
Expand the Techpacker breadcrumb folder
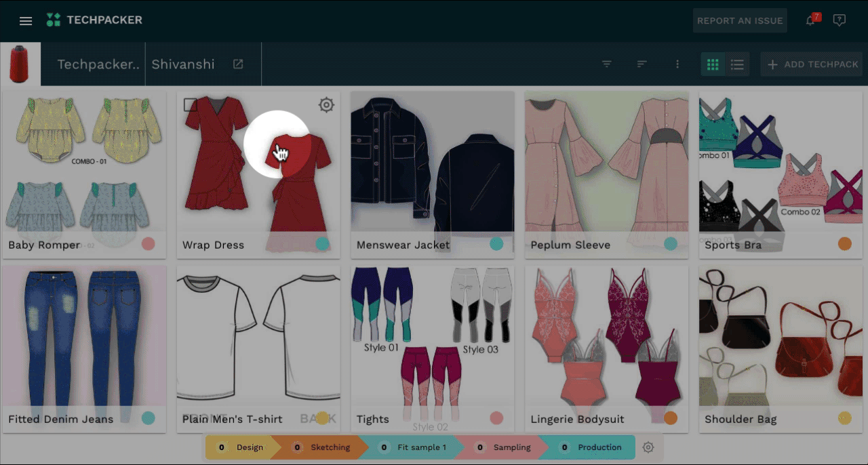[98, 64]
